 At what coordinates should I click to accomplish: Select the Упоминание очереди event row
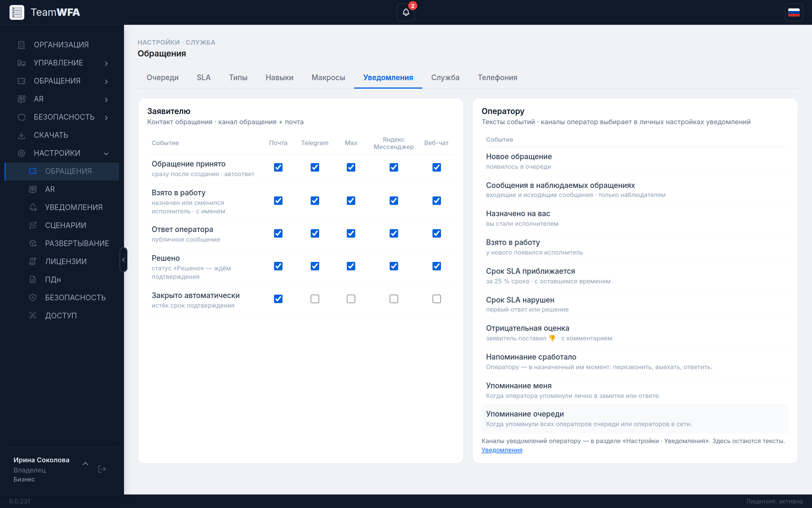pos(635,419)
